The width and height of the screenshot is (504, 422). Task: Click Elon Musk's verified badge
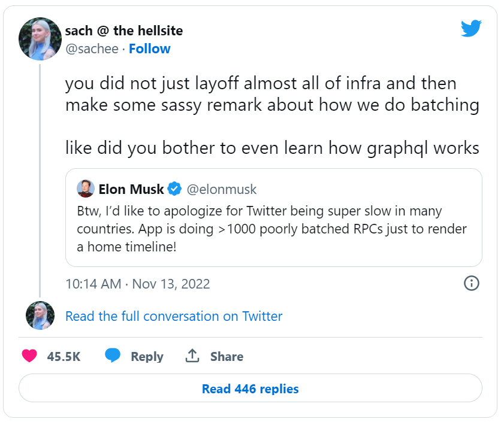(x=174, y=190)
